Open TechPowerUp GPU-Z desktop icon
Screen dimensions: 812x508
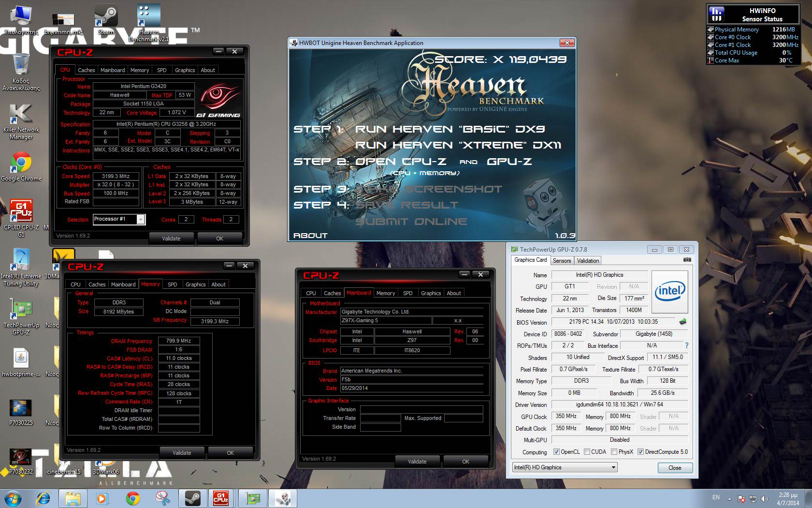pyautogui.click(x=21, y=317)
